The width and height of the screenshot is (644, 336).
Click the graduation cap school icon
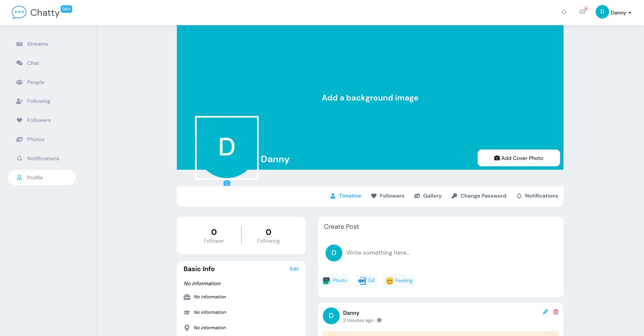(187, 312)
